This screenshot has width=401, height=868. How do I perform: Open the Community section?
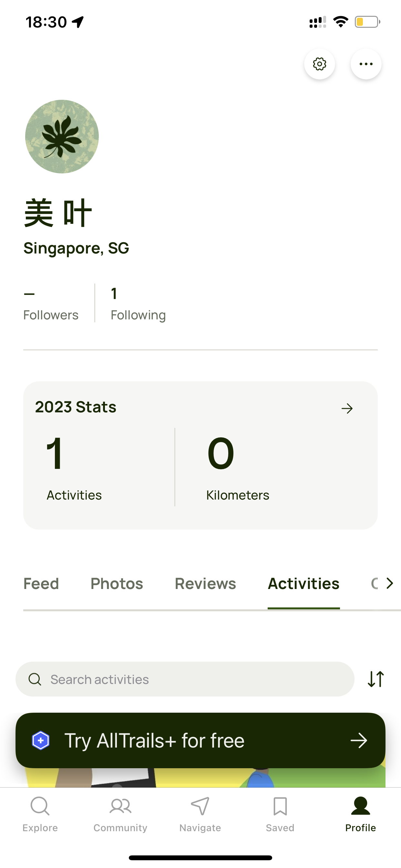(x=120, y=814)
